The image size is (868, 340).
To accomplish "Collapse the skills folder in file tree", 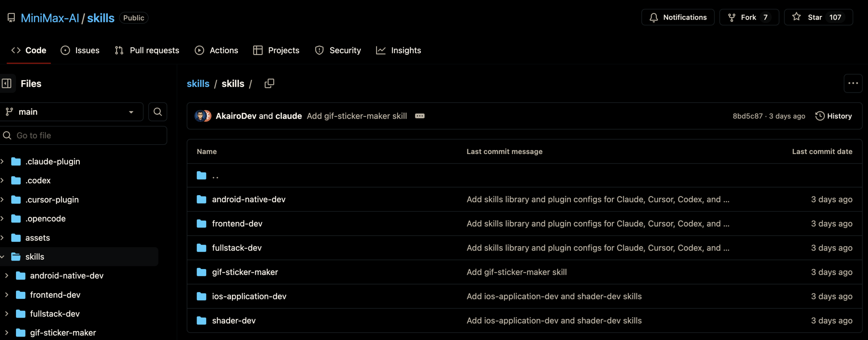I will pyautogui.click(x=3, y=257).
